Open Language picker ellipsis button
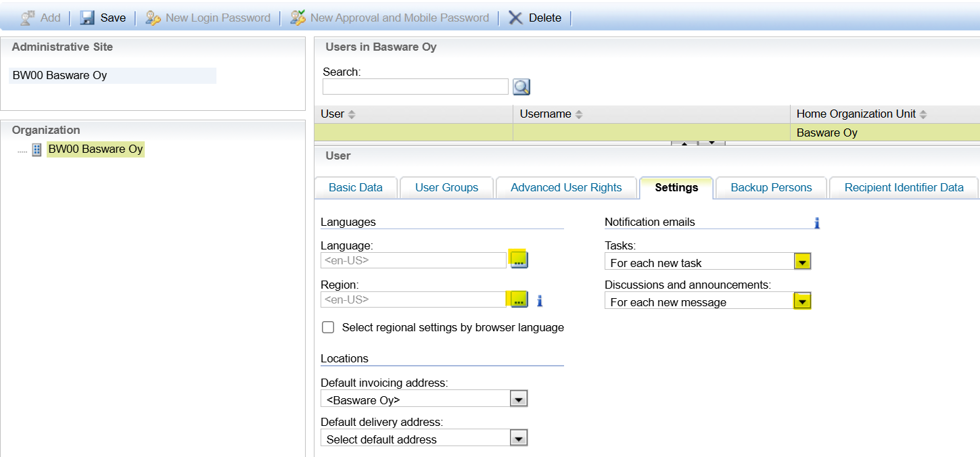 pos(519,260)
